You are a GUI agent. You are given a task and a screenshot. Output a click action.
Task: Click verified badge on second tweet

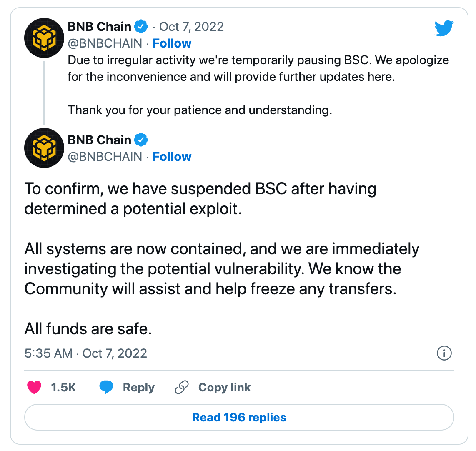pos(141,140)
